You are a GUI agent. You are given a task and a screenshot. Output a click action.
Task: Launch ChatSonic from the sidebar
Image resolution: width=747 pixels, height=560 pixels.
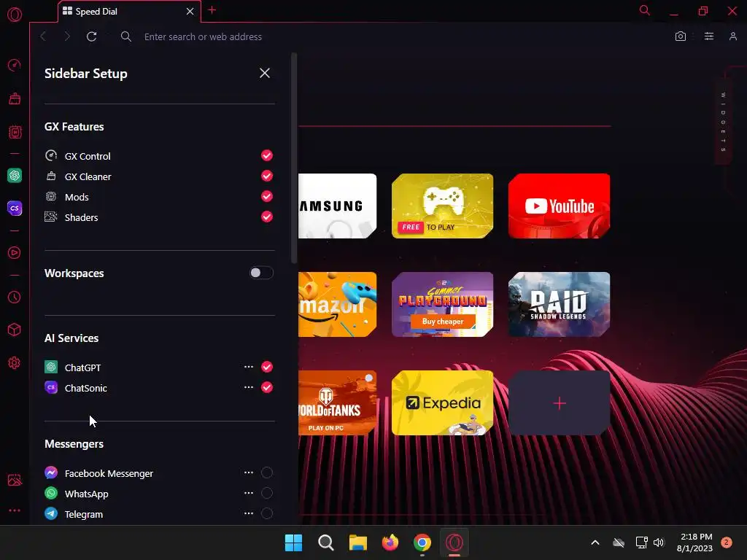coord(15,208)
